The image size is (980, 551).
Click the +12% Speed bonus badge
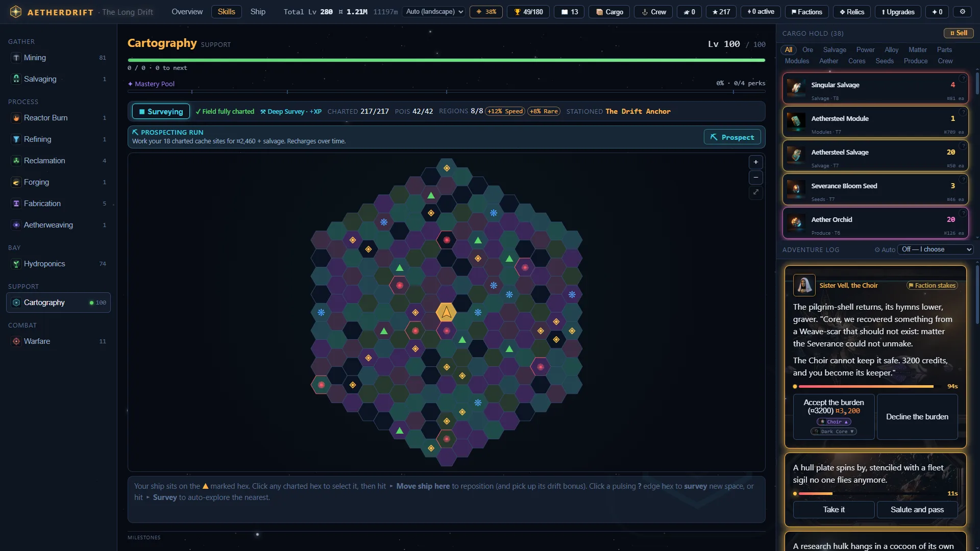[505, 111]
